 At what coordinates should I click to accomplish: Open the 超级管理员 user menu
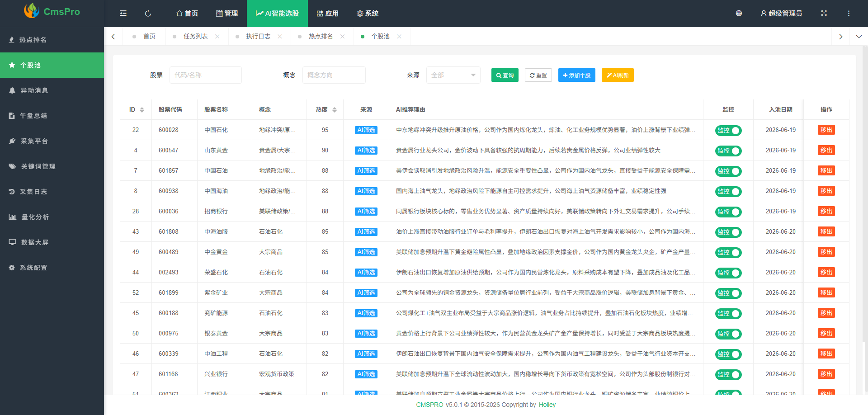[781, 14]
